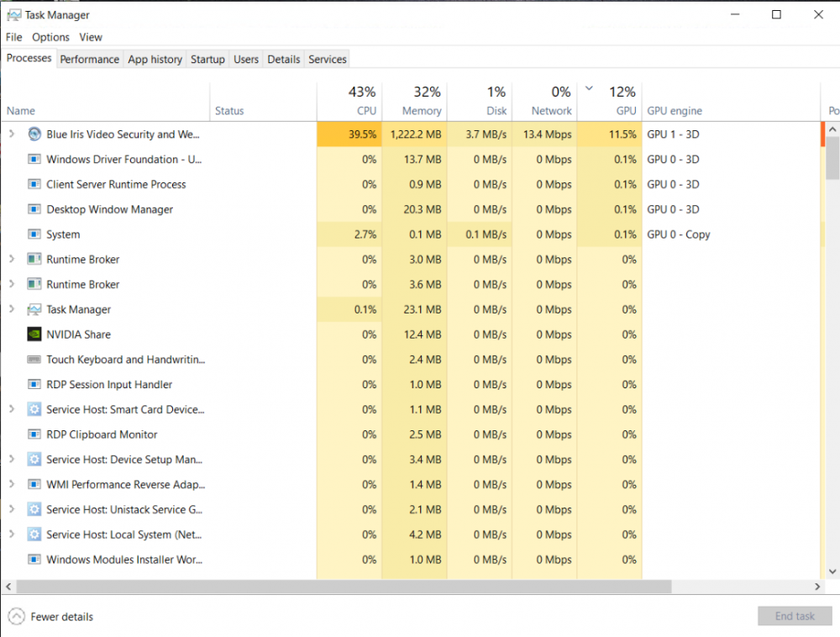Screen dimensions: 840x637
Task: Click the RDP Clipboard Monitor icon
Action: pos(34,434)
